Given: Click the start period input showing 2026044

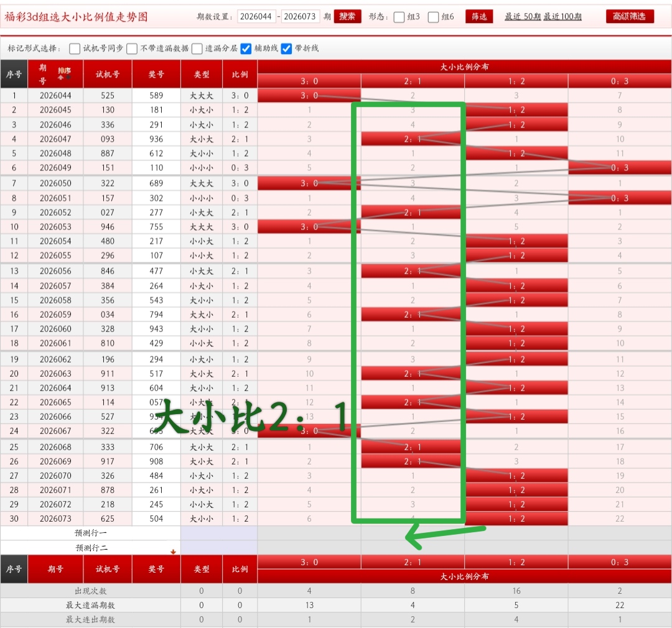Looking at the screenshot, I should (256, 17).
